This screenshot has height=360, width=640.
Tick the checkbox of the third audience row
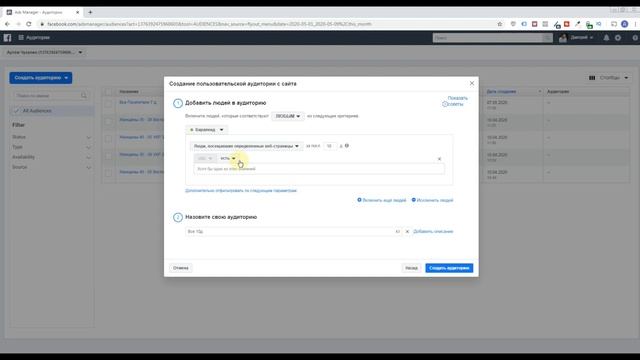tap(109, 139)
